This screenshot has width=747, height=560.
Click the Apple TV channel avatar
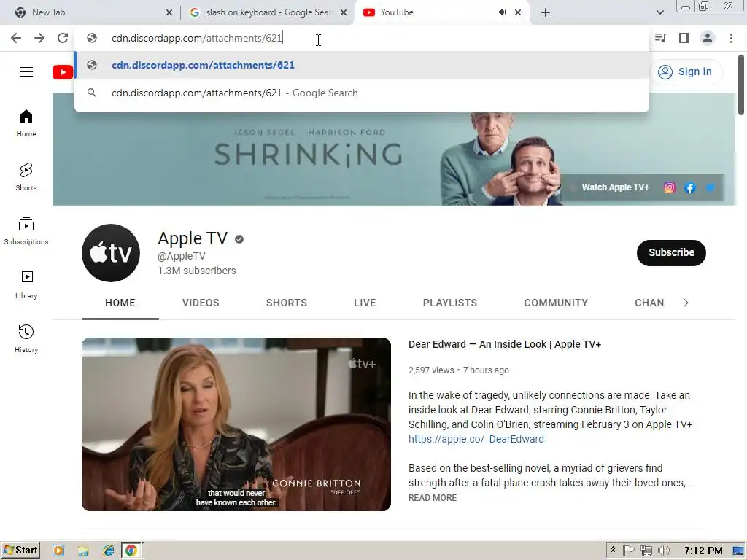[x=111, y=253]
